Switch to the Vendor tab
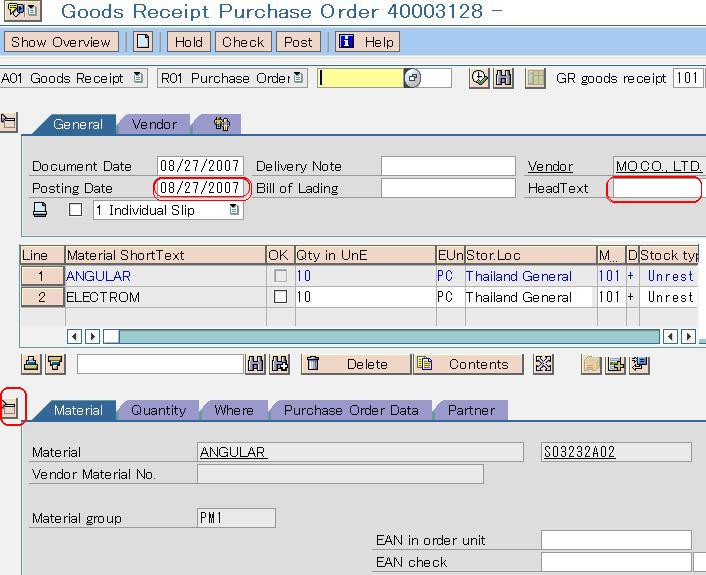This screenshot has height=575, width=706. (x=154, y=124)
